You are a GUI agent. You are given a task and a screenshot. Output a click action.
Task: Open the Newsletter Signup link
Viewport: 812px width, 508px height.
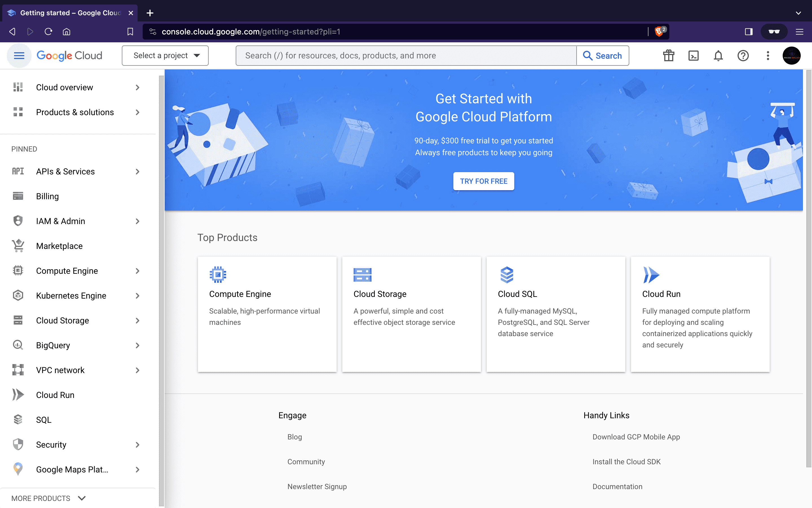pos(317,487)
